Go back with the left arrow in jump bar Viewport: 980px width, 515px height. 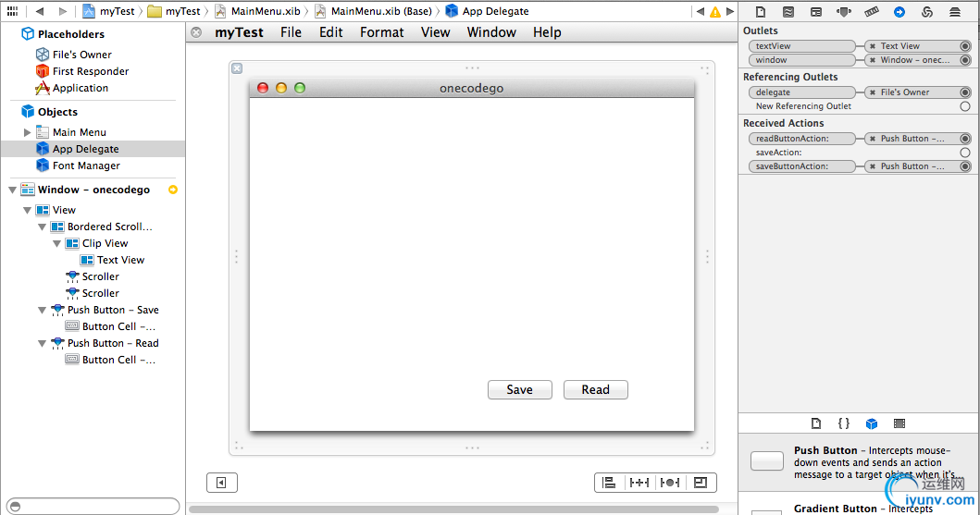click(40, 11)
